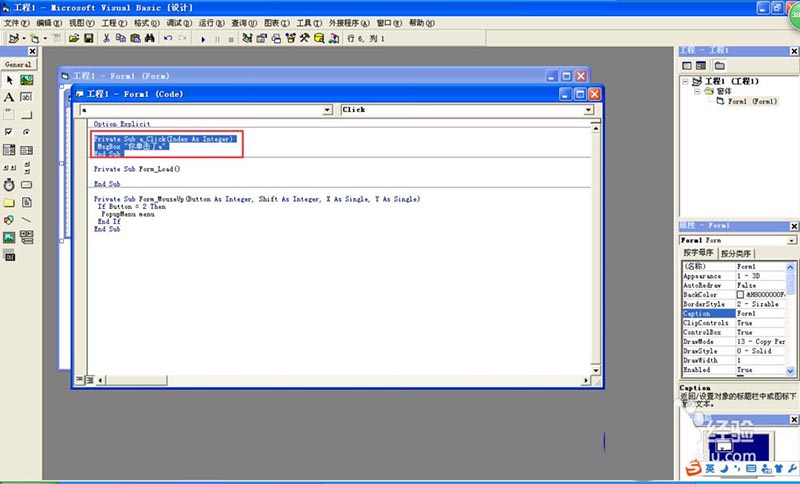Click the General tab of the toolbox

point(18,65)
